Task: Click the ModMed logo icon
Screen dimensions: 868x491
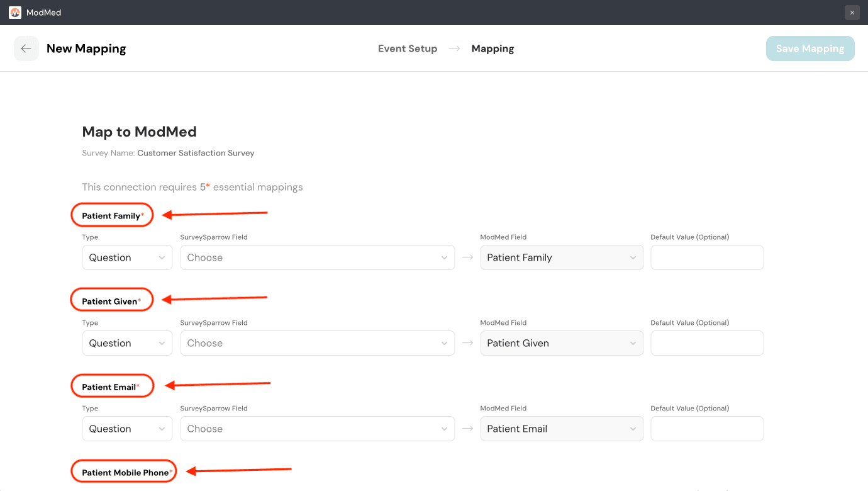Action: click(x=15, y=13)
